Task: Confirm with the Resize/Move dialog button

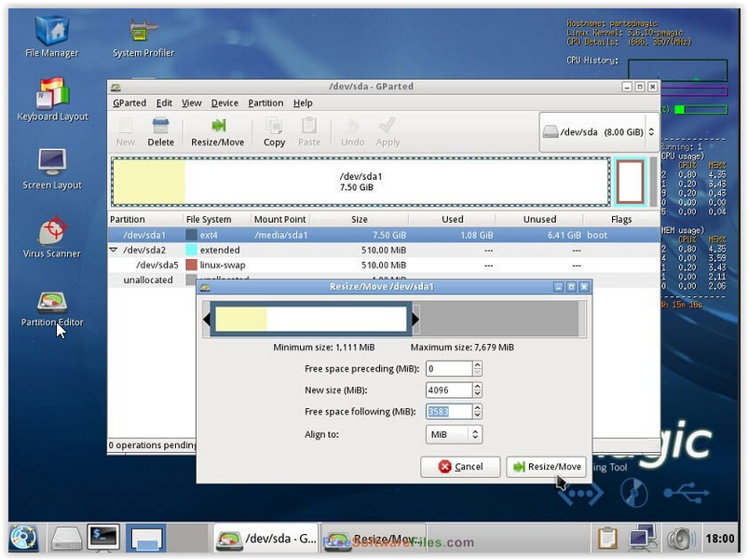Action: click(x=547, y=467)
